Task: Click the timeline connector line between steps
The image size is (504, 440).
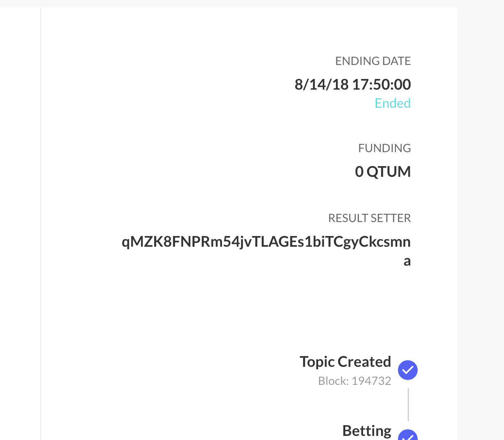Action: coord(408,404)
